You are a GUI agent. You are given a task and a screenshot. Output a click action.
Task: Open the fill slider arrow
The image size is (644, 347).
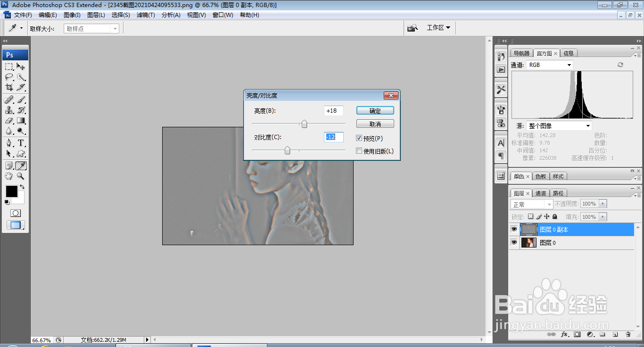tap(603, 217)
